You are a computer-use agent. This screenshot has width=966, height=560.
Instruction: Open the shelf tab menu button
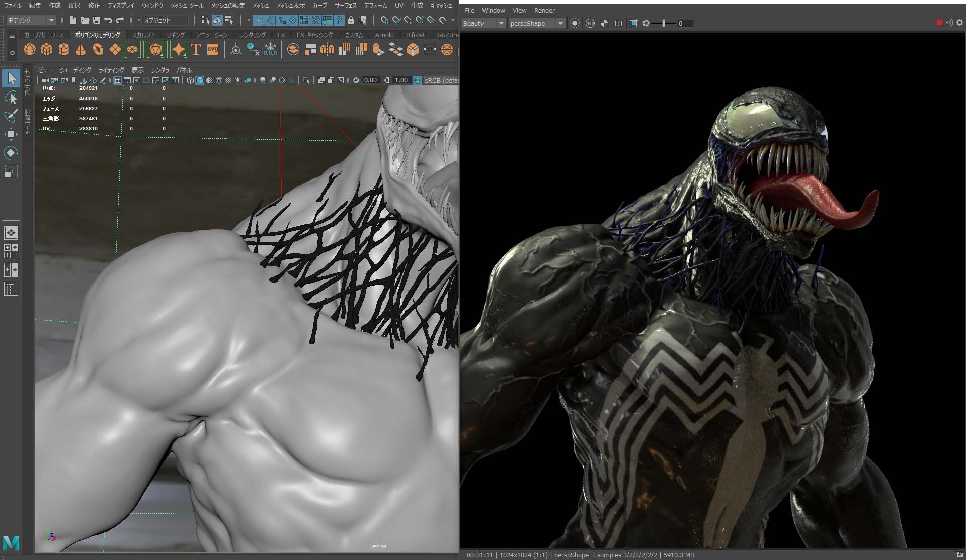click(x=12, y=36)
